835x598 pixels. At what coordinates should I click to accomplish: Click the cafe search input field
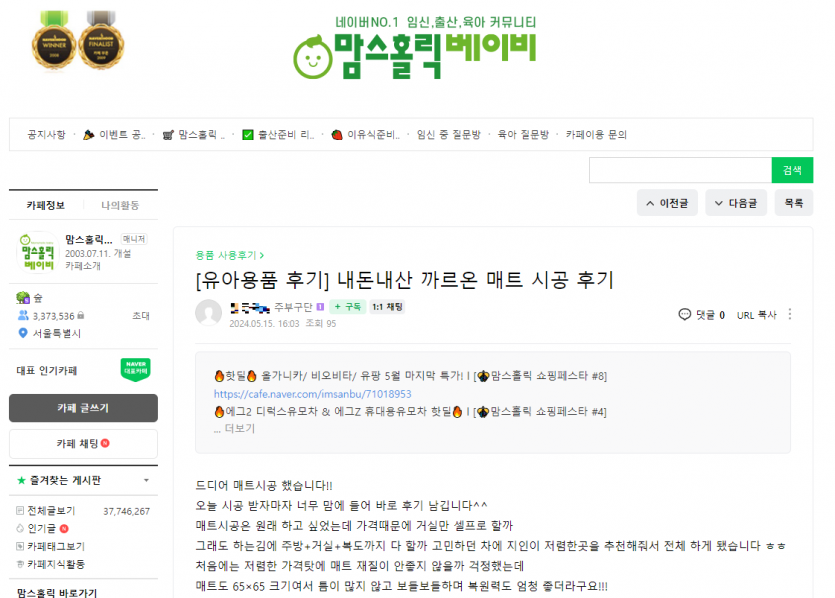tap(680, 170)
